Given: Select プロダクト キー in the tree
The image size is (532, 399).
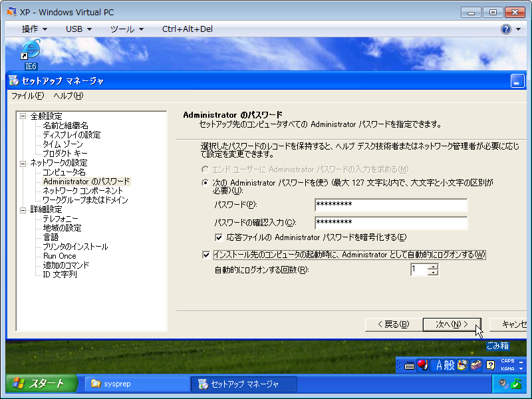Looking at the screenshot, I should 65,154.
